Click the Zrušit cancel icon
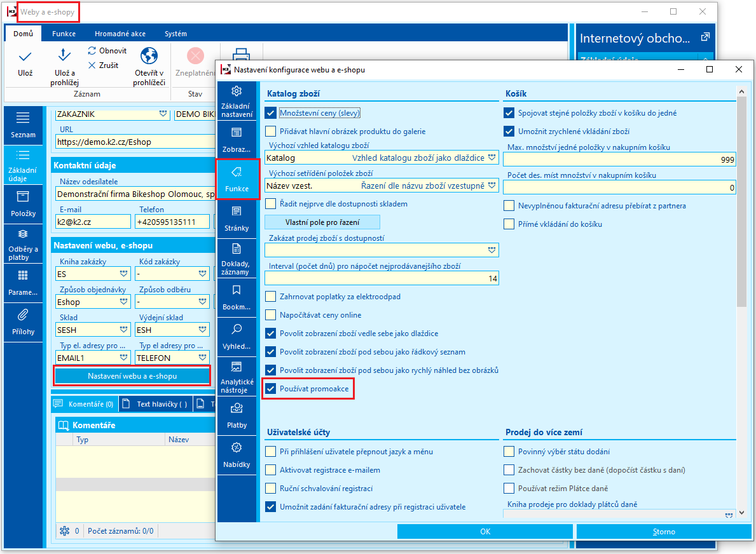This screenshot has height=554, width=756. [92, 65]
